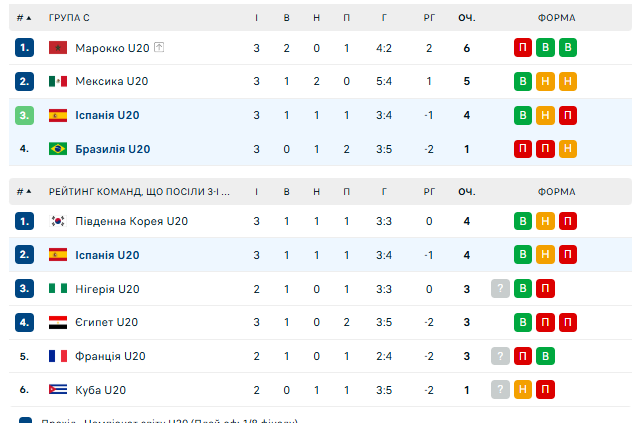Viewport: 641px width, 423px height.
Task: Open Бразилія U20 team page
Action: coord(112,149)
